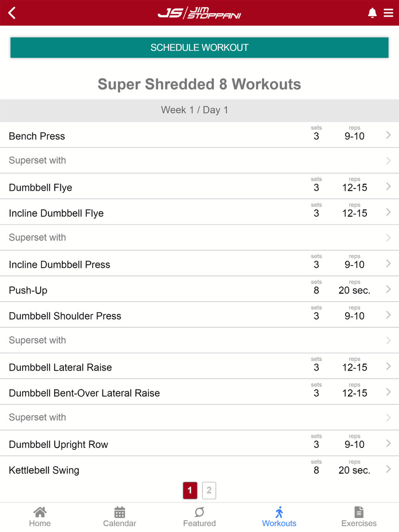
Task: Select page 1 indicator
Action: coord(190,491)
